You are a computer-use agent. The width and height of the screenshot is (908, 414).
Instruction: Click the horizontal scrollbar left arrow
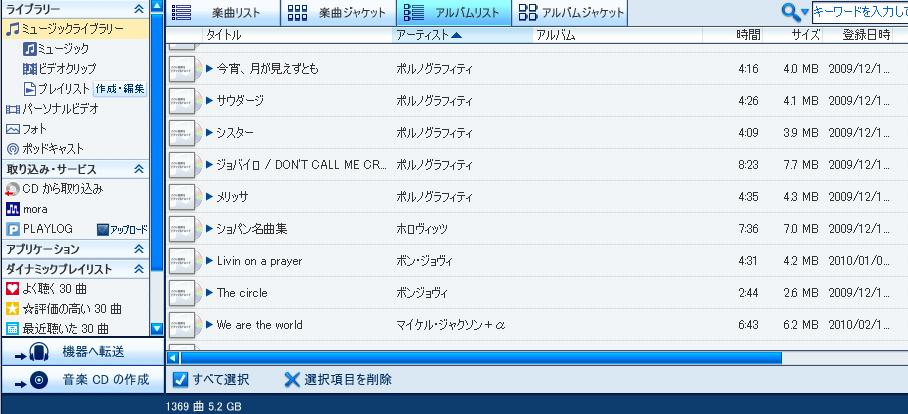tap(173, 358)
